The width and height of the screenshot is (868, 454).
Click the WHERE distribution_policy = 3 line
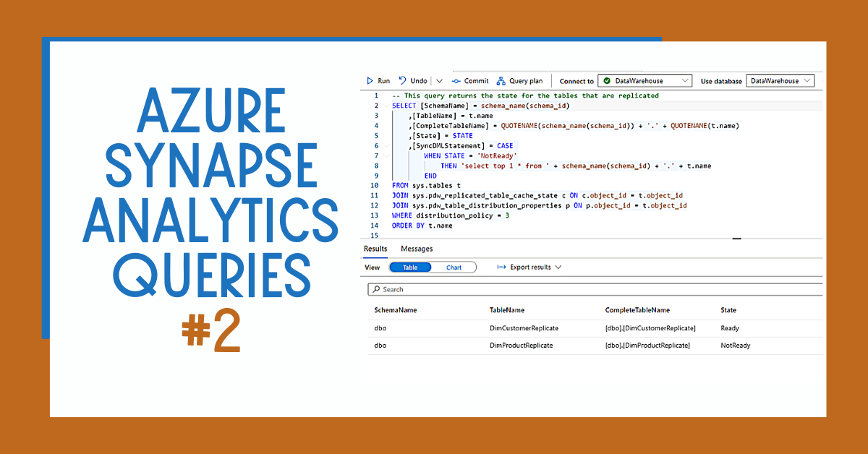coord(450,215)
